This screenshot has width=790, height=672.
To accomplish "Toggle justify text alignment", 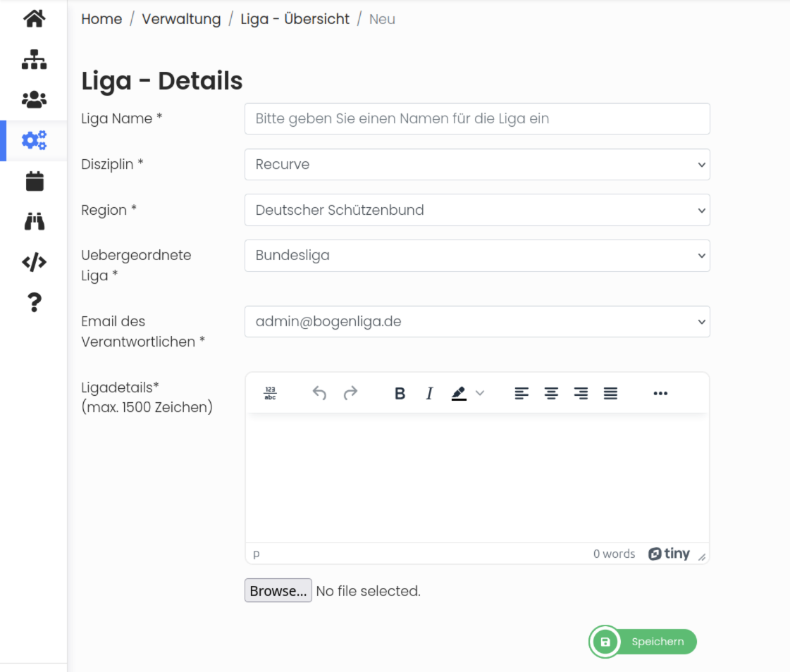I will tap(610, 393).
